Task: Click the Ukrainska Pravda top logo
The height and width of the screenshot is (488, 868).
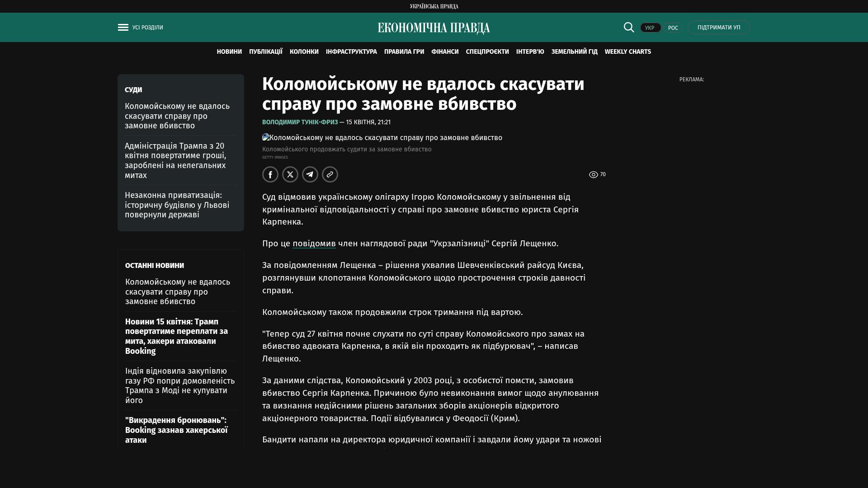Action: coord(434,6)
